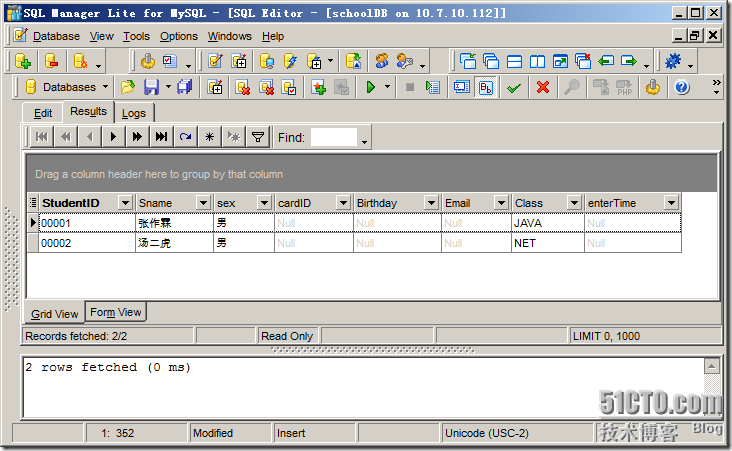Viewport: 732px width, 451px height.
Task: Go to next window green right arrow
Action: coord(629,61)
